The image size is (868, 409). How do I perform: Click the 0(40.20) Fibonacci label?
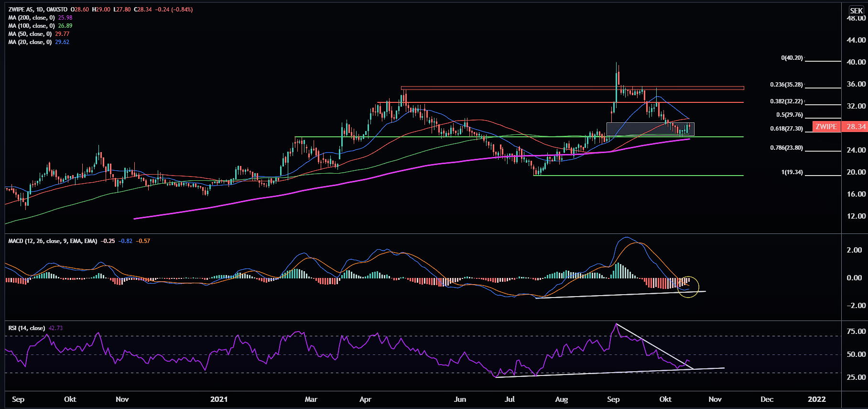tap(792, 58)
